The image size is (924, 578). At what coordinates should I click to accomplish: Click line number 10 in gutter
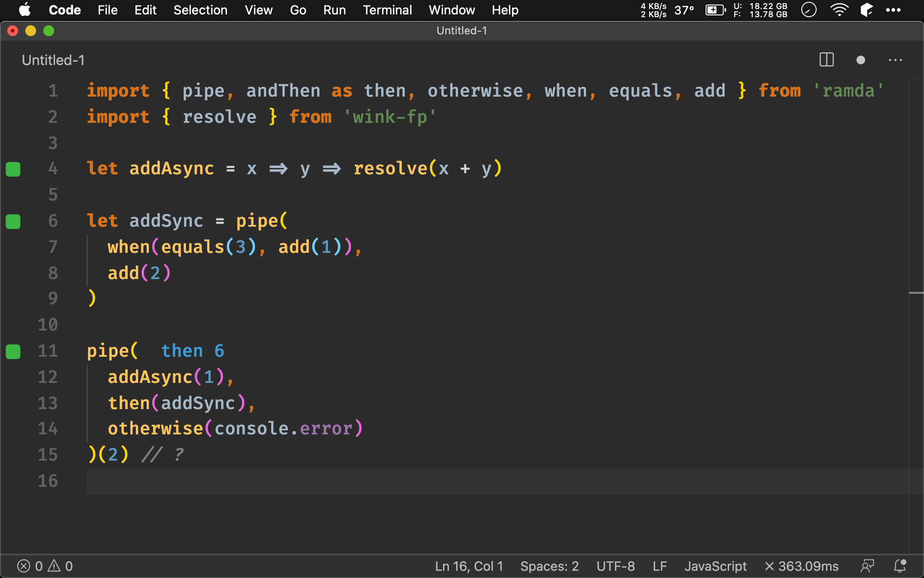tap(48, 325)
